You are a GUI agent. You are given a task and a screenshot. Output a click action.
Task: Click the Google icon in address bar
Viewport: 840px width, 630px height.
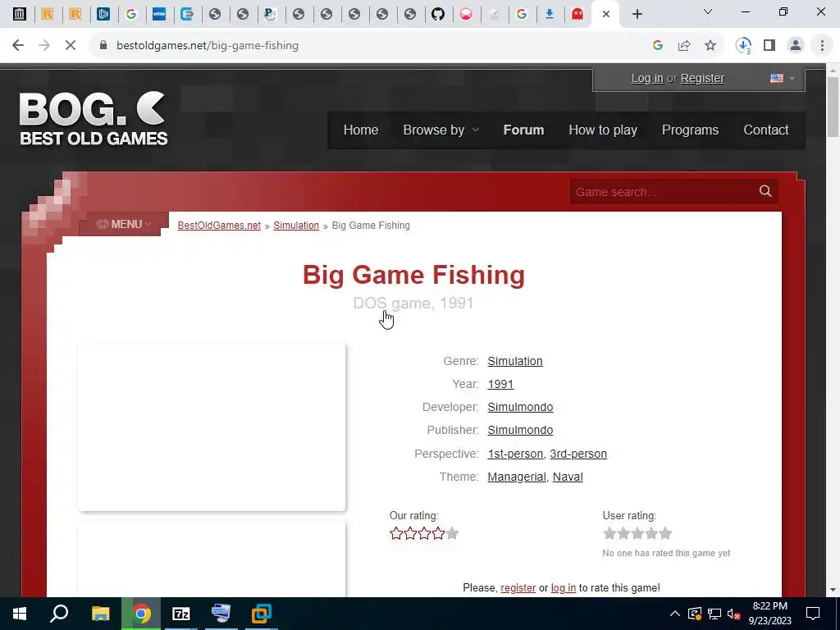[658, 46]
